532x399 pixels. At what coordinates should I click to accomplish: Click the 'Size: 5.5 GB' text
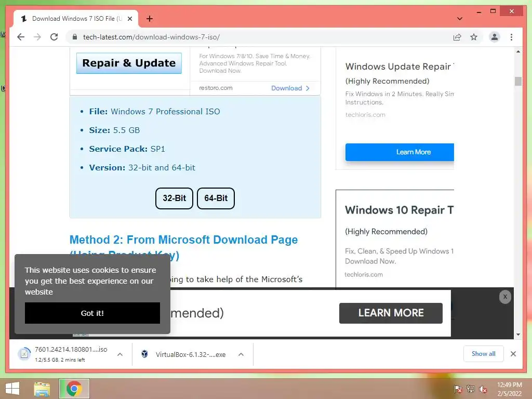114,130
